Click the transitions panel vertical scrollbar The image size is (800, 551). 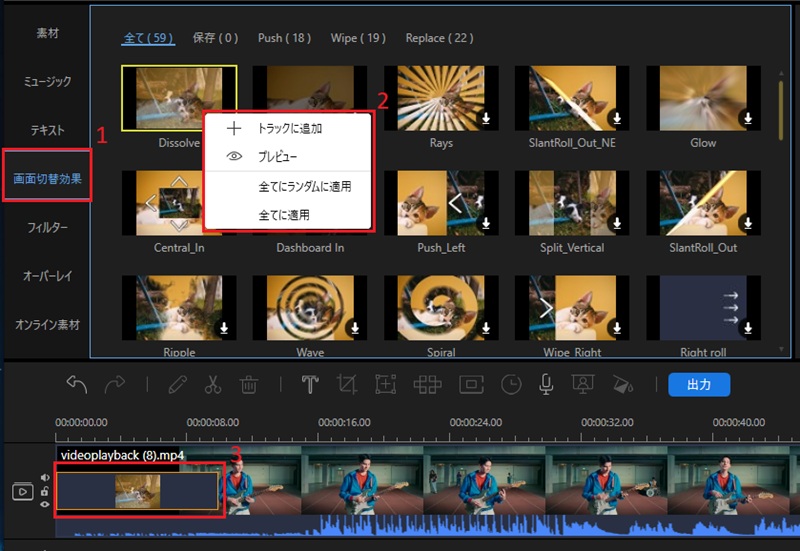[x=781, y=110]
